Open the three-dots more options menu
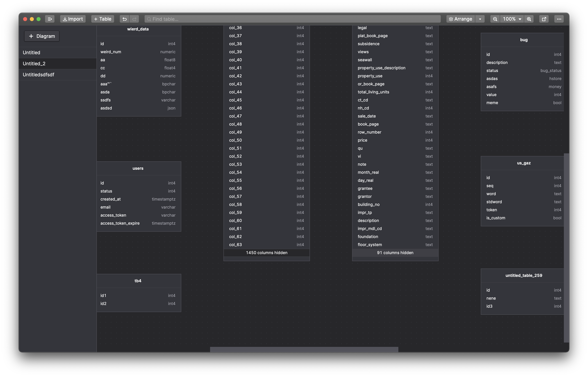 coord(559,19)
